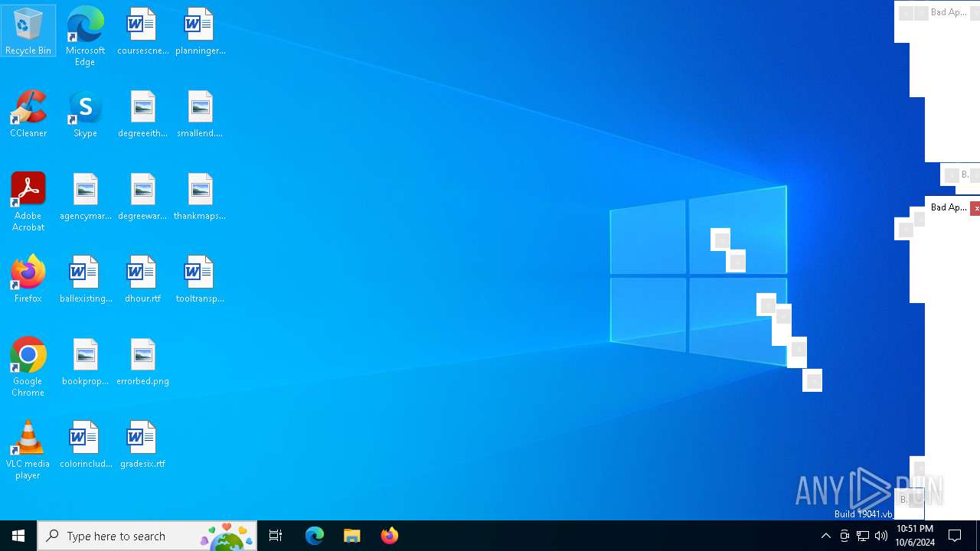Select the Recycle Bin desktop icon
The height and width of the screenshot is (551, 980).
pyautogui.click(x=28, y=31)
